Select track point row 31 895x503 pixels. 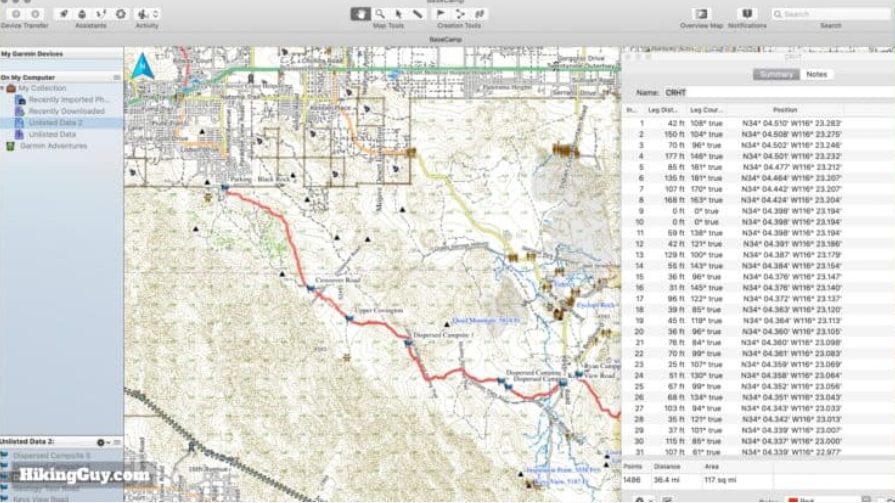pos(758,452)
